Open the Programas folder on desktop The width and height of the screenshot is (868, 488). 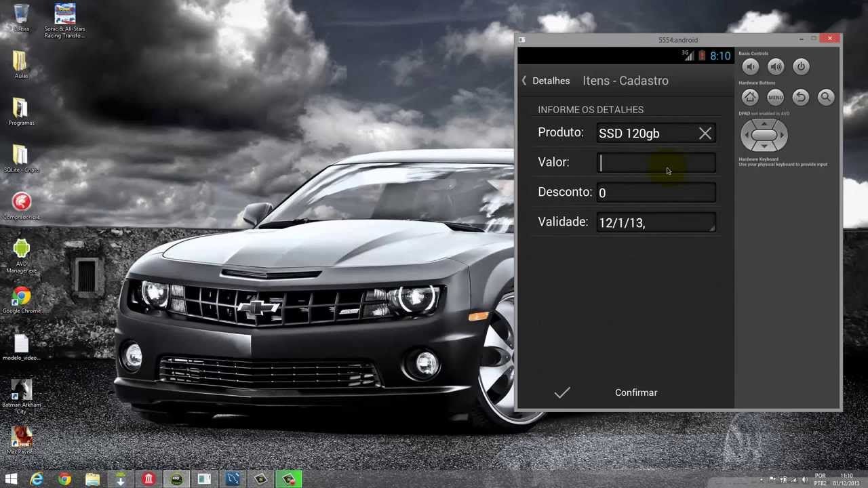point(21,113)
